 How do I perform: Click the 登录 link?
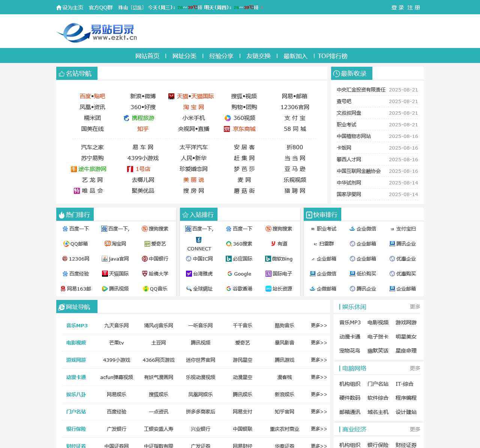(397, 7)
